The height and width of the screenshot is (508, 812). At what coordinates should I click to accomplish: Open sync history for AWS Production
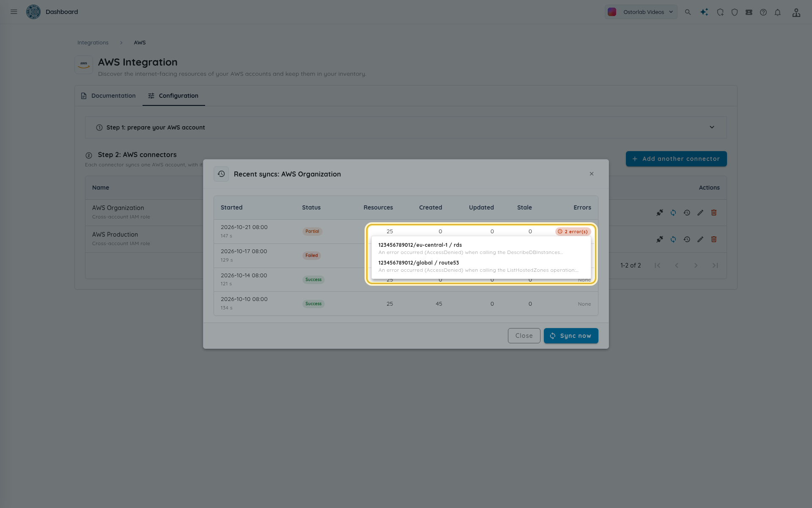tap(687, 239)
